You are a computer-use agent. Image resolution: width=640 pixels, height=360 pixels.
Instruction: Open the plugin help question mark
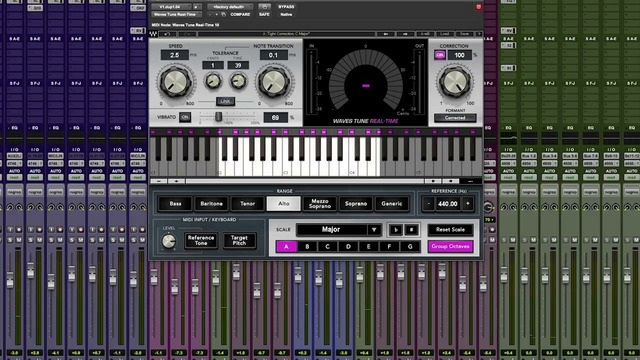480,34
